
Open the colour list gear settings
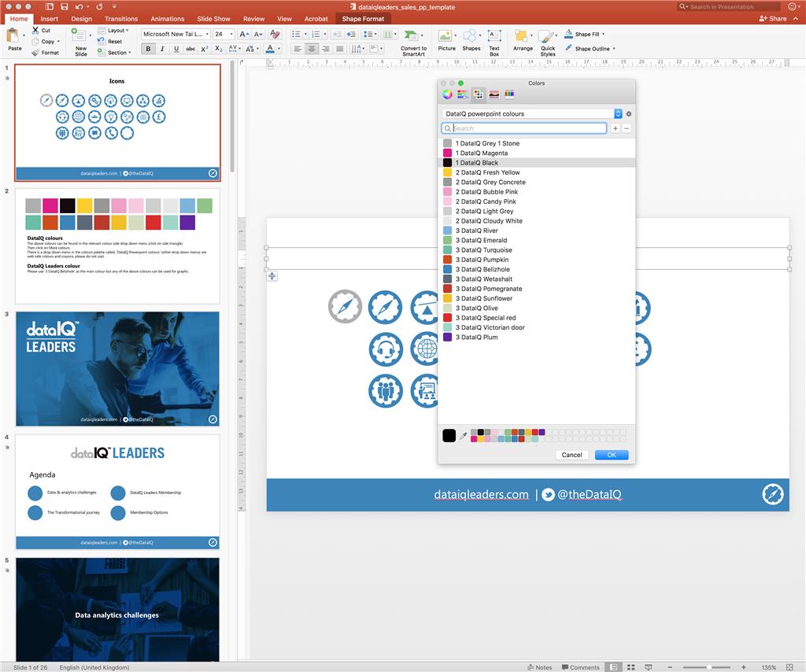629,114
